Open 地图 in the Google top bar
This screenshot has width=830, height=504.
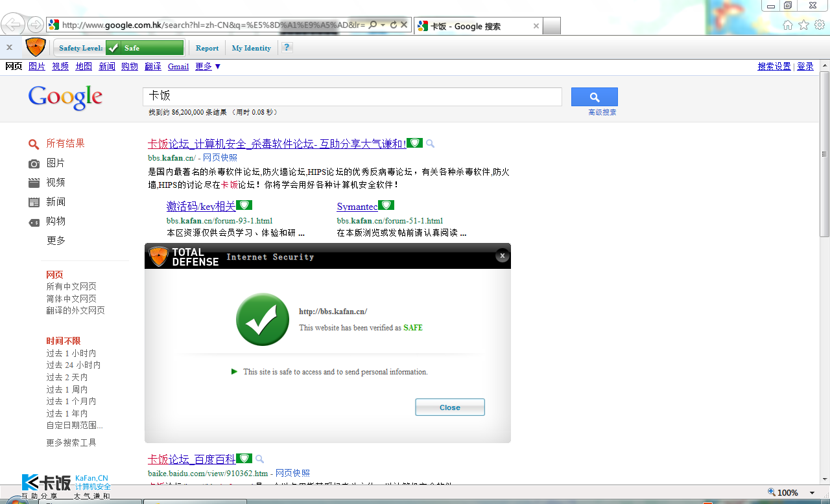[x=84, y=66]
